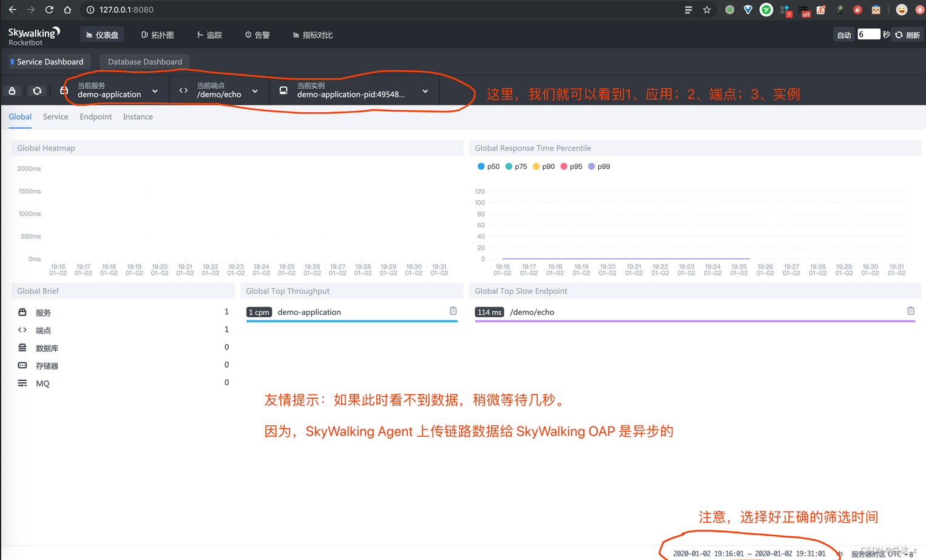The height and width of the screenshot is (560, 926).
Task: Click the Global Heatmap panel title
Action: pyautogui.click(x=46, y=148)
